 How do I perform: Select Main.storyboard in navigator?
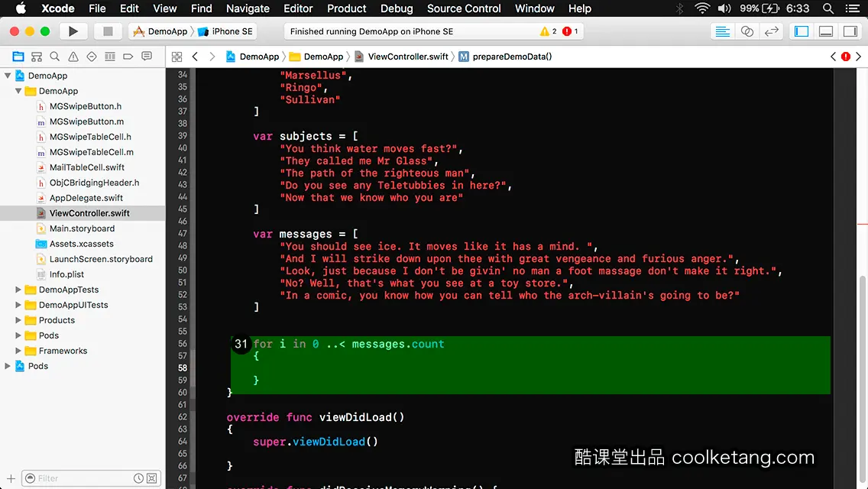pyautogui.click(x=82, y=228)
